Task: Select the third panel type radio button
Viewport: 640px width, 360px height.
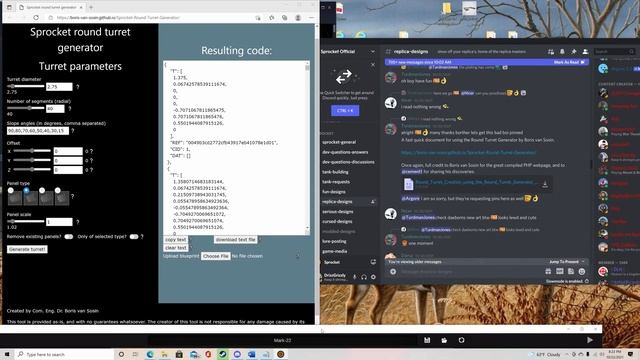Action: tap(42, 190)
